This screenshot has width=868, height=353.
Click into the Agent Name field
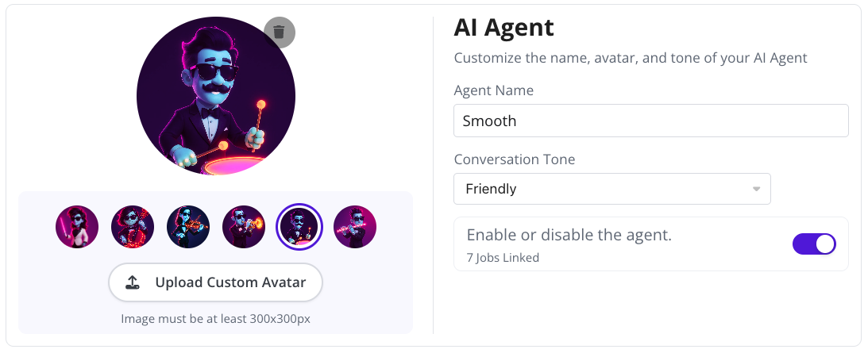coord(650,121)
